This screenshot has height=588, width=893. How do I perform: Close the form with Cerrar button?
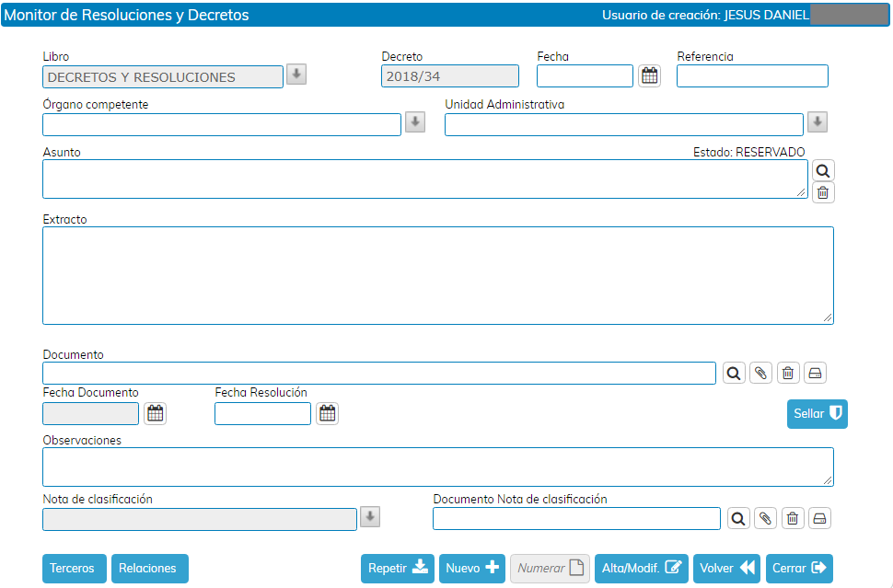pos(800,569)
